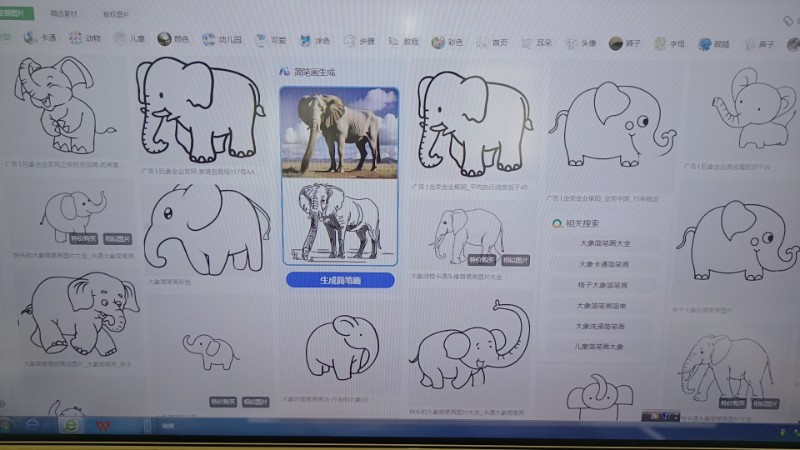
Task: Open the generated elephant sketch preview
Action: point(340,221)
